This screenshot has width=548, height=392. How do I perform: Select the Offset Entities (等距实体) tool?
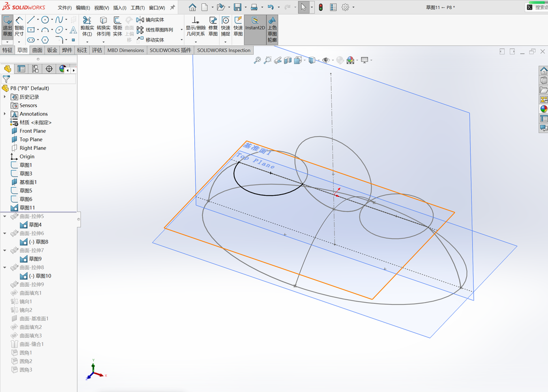coord(117,27)
